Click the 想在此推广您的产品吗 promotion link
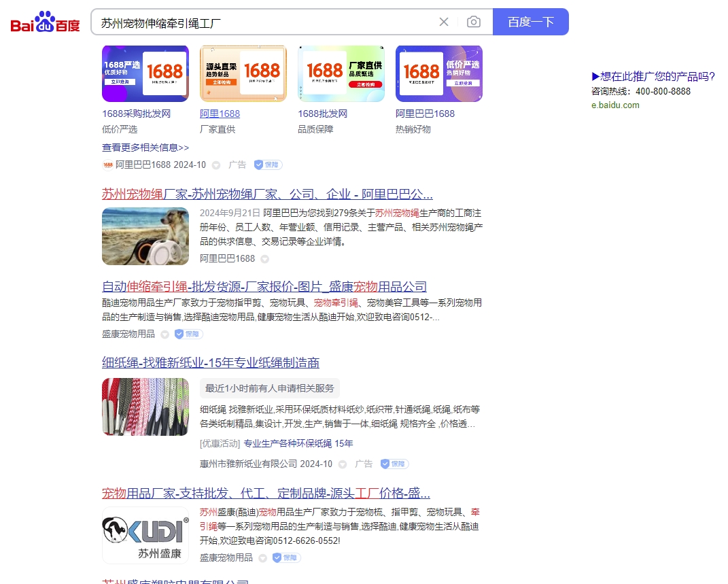728x584 pixels. (x=653, y=77)
